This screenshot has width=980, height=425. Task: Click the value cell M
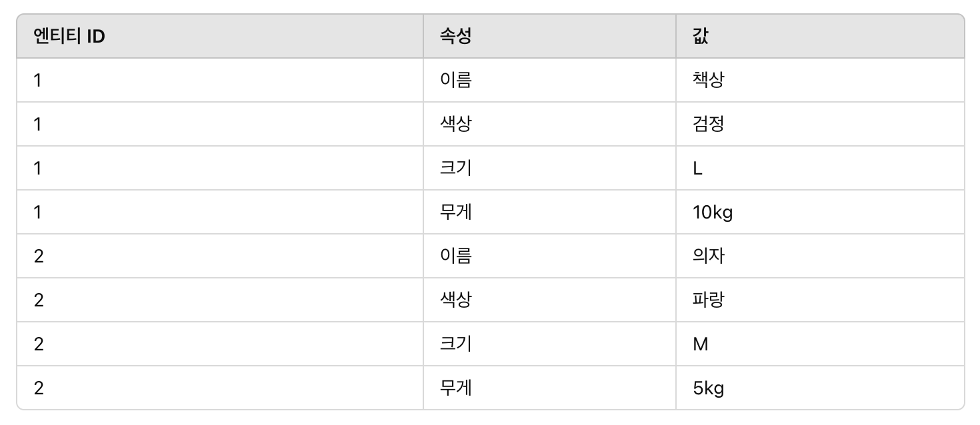click(820, 344)
